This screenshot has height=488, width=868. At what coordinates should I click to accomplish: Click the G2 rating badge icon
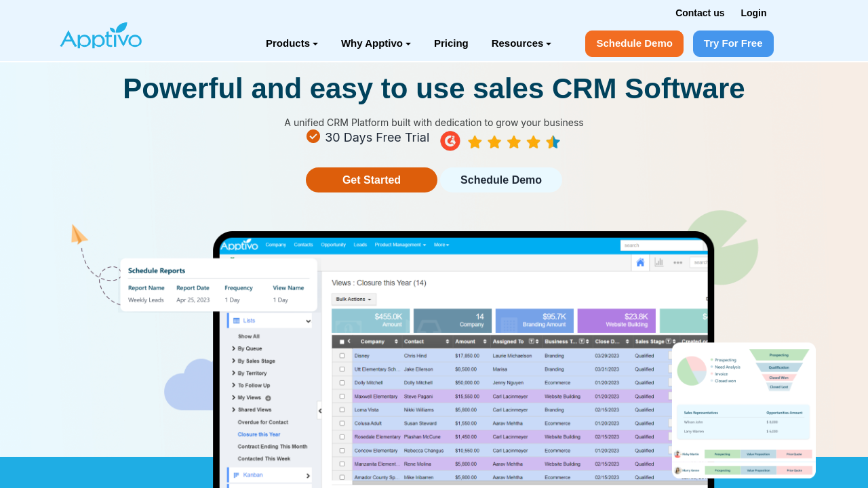click(x=450, y=141)
